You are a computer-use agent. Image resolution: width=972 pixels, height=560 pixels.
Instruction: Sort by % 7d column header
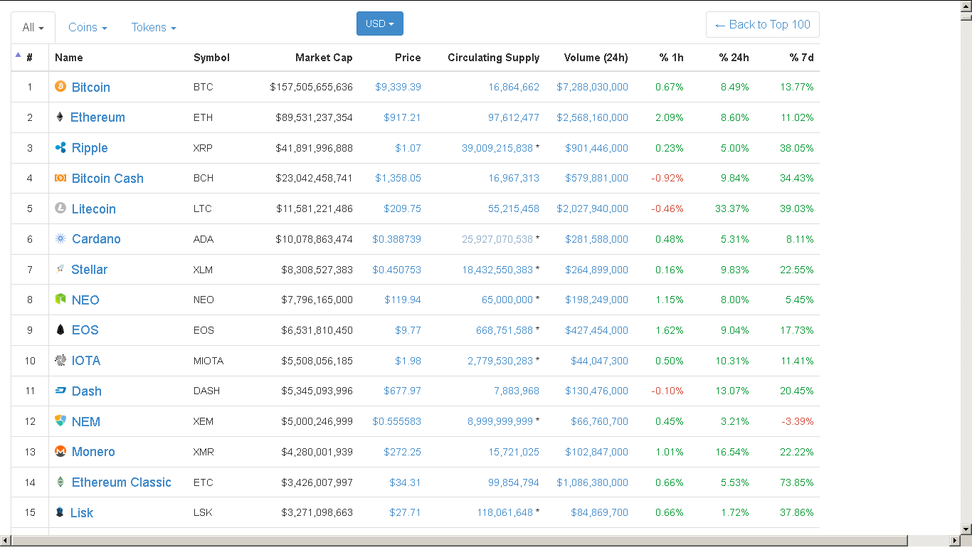tap(801, 58)
